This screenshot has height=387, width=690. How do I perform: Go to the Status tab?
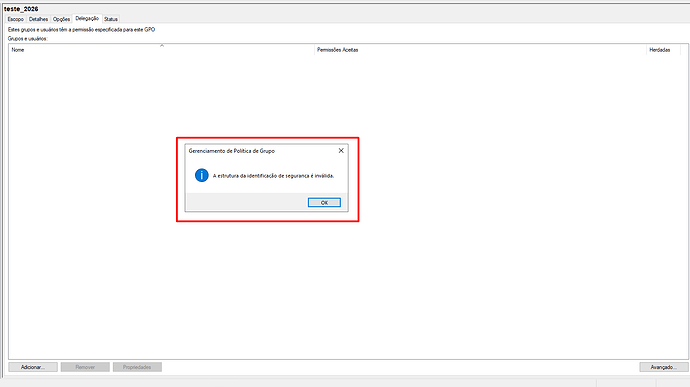[x=111, y=19]
